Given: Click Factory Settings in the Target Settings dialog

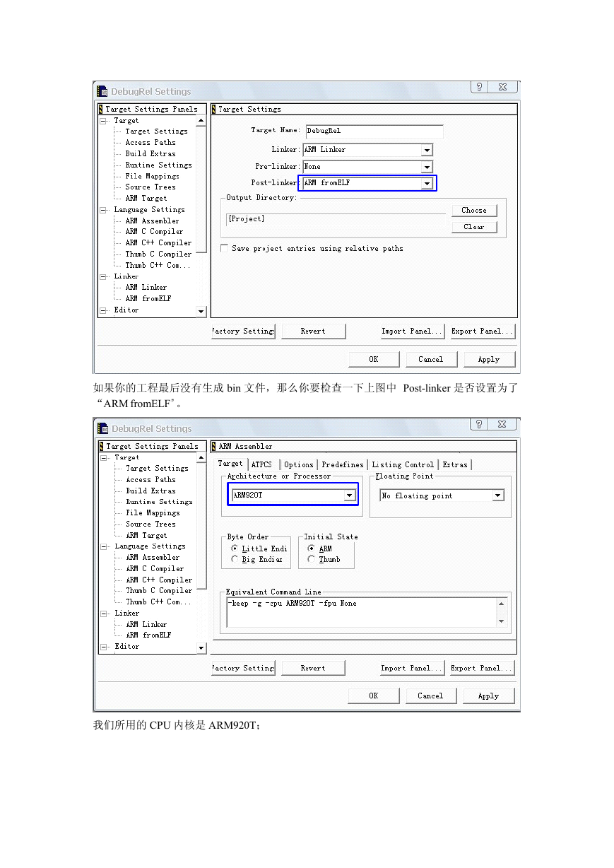Looking at the screenshot, I should click(x=243, y=331).
